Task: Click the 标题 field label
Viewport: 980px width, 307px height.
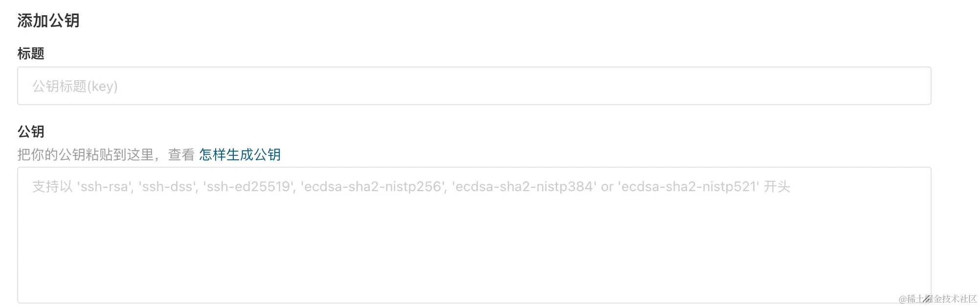Action: point(31,54)
